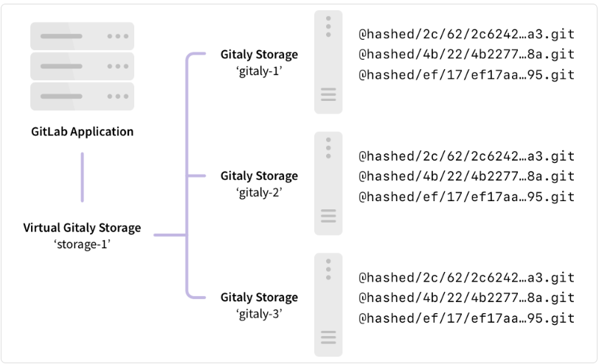Screen dimensions: 599x364
Task: Click the top server unit in the GitLab Application stack
Action: click(x=82, y=35)
